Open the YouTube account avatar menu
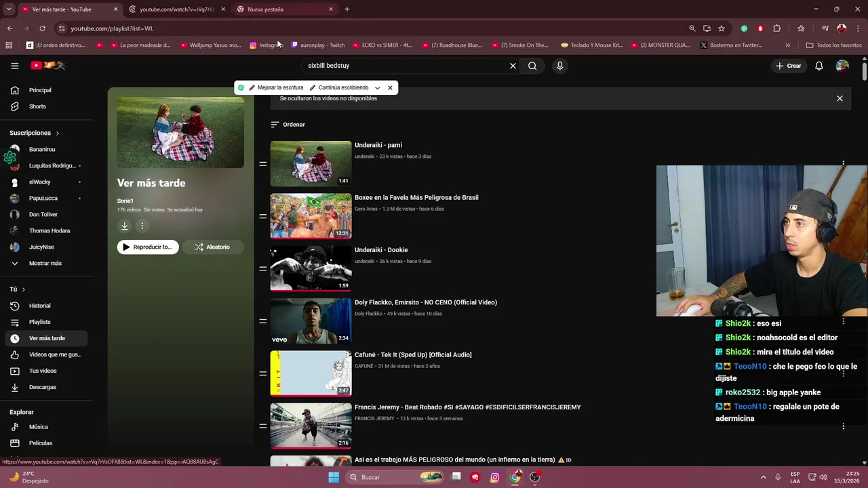 pos(842,66)
